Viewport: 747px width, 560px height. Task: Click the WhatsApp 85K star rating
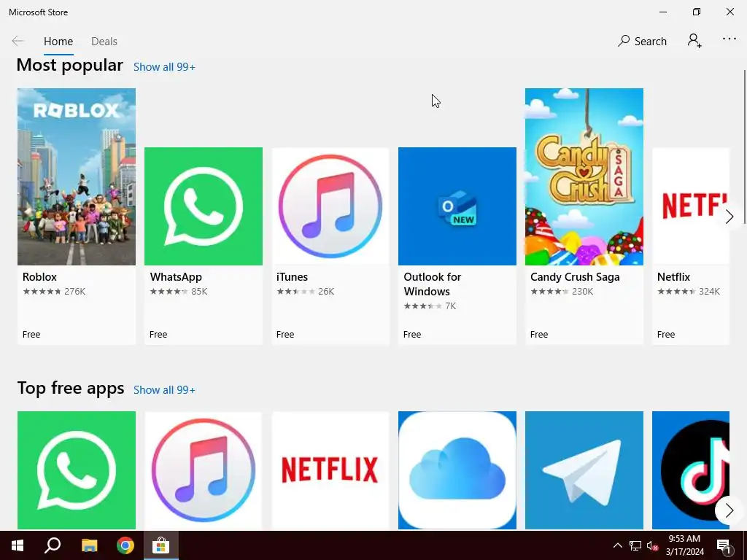[179, 292]
